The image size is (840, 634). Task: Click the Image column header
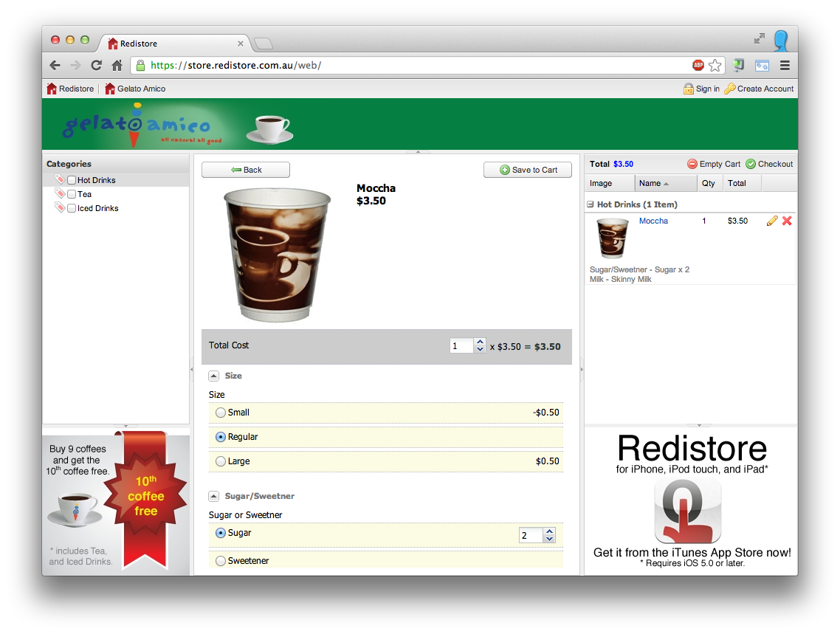point(610,183)
